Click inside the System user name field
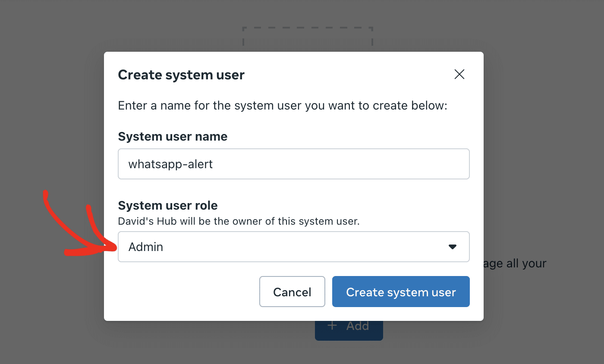The height and width of the screenshot is (364, 604). click(293, 164)
